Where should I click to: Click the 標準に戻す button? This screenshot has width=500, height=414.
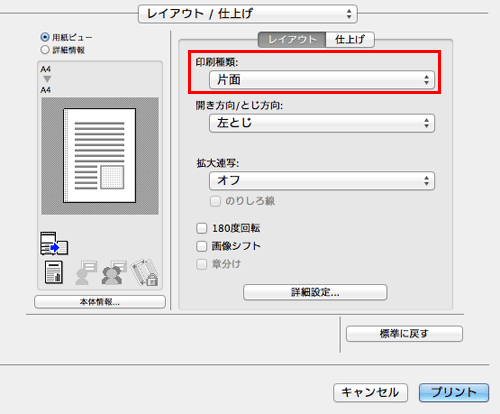pyautogui.click(x=404, y=334)
